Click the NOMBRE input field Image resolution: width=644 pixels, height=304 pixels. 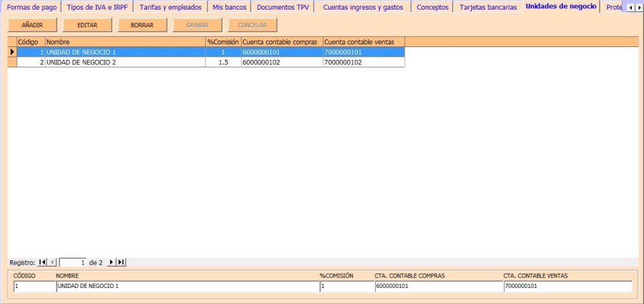click(187, 286)
